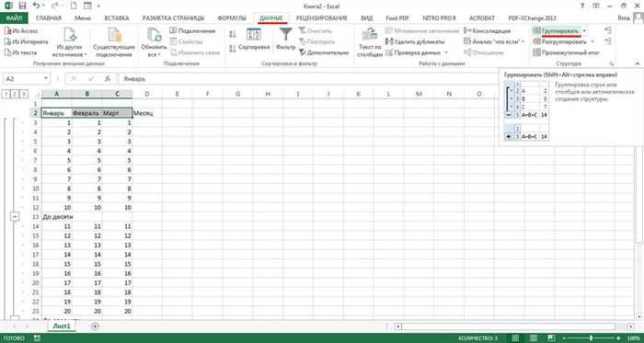
Task: Switch to the Formulas ribbon tab
Action: click(232, 18)
